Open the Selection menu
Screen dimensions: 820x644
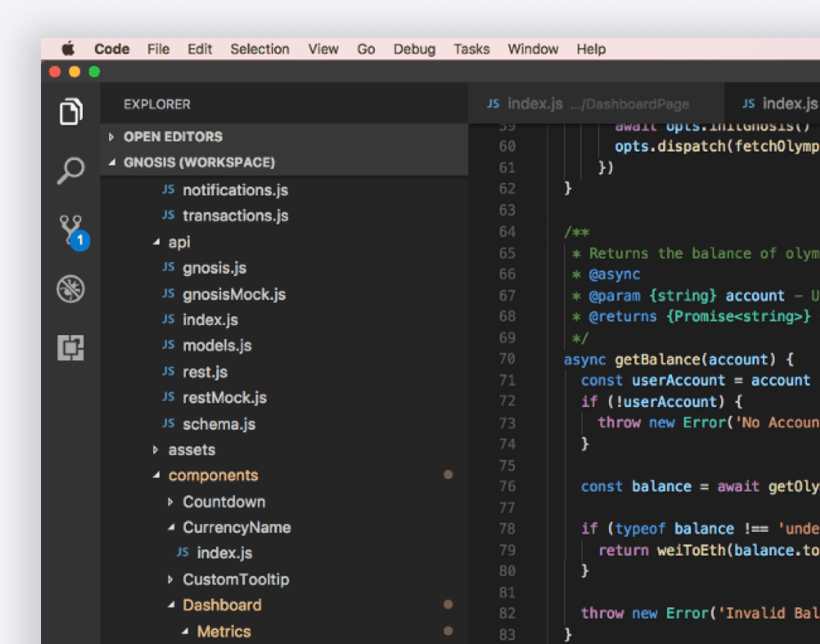(259, 49)
